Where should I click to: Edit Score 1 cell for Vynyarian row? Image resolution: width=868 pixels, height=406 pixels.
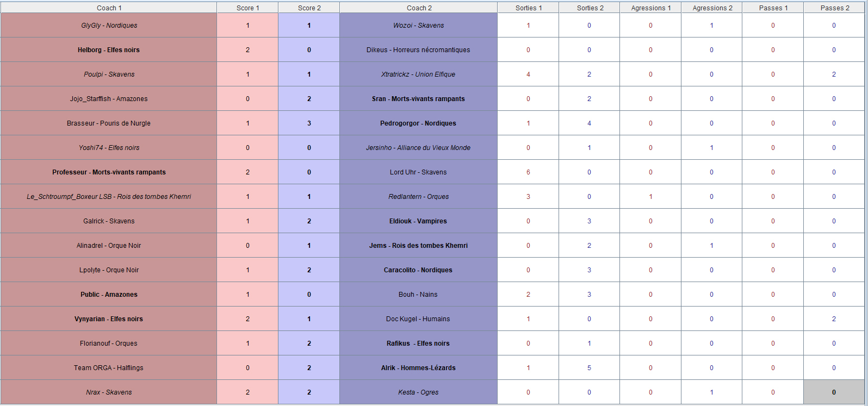(247, 319)
